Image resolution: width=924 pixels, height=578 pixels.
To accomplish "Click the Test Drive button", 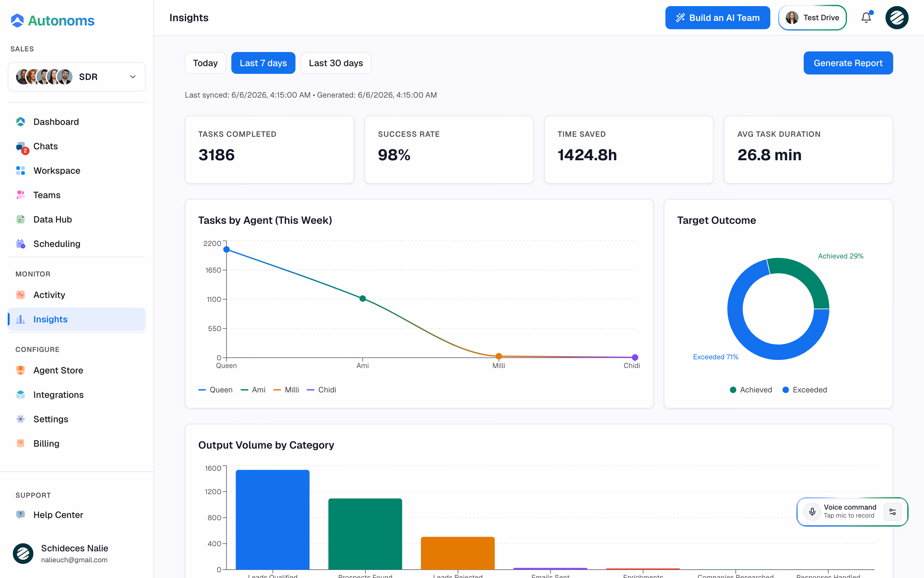I will point(812,18).
